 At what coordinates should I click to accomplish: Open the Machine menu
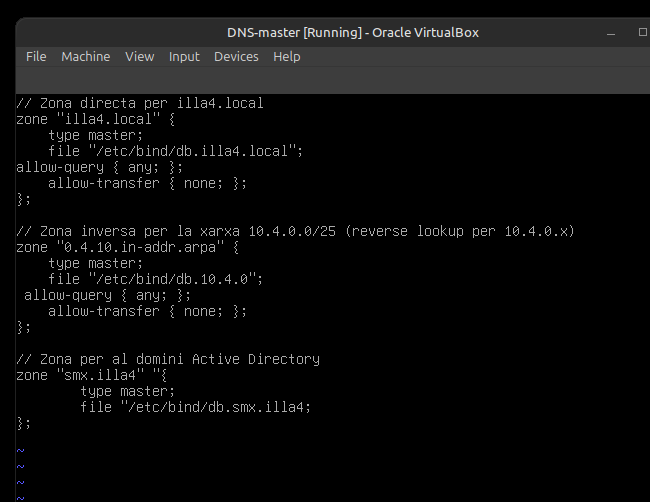[85, 57]
